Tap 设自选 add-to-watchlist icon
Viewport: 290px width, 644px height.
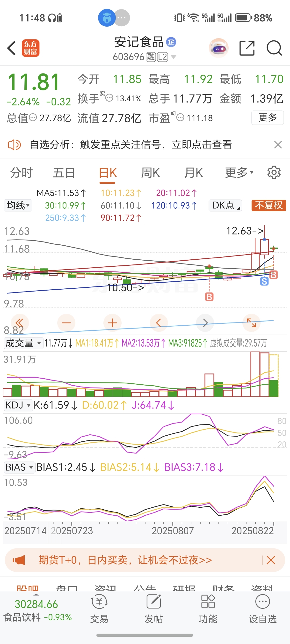(263, 609)
